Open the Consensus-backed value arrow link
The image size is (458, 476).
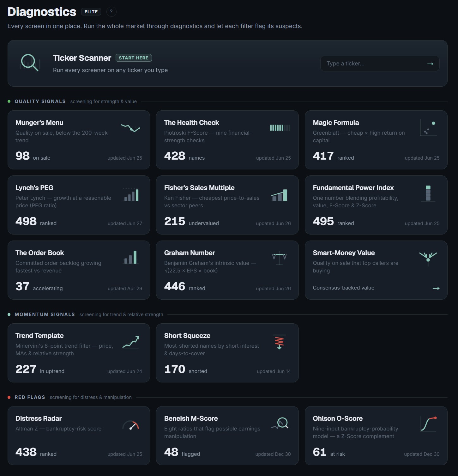(x=436, y=288)
